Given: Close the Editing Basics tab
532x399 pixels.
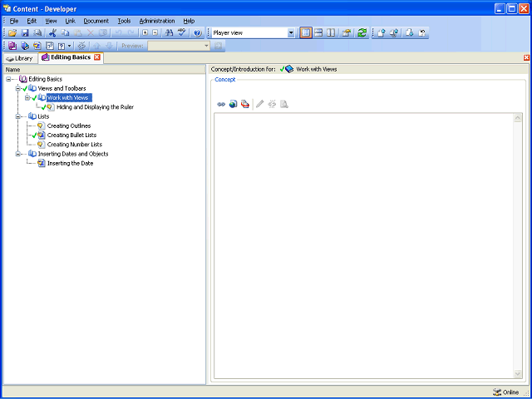Looking at the screenshot, I should (x=97, y=57).
